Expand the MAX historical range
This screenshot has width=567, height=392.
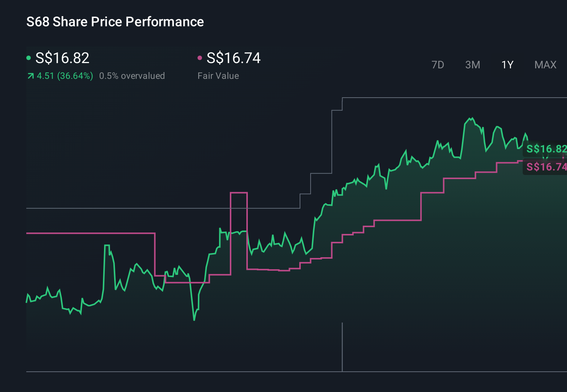tap(545, 65)
